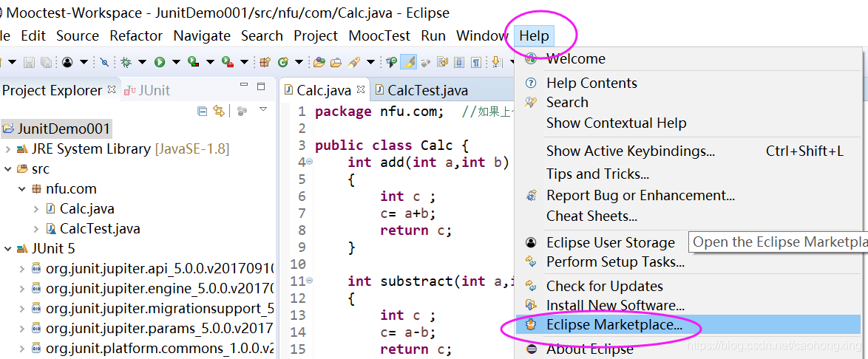
Task: Select the JunitDemo001 project node
Action: [x=57, y=129]
